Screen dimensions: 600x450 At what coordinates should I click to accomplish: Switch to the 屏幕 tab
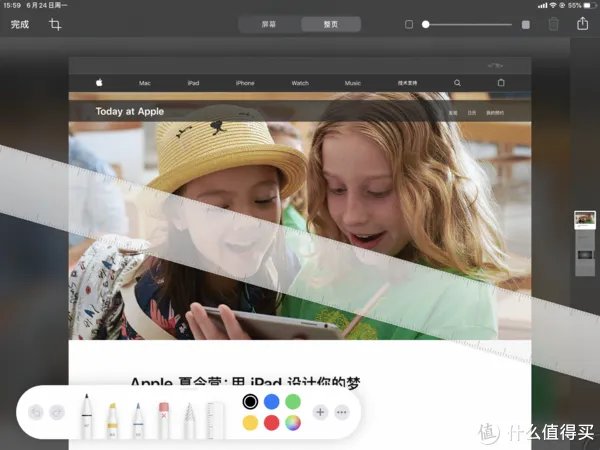pos(269,24)
